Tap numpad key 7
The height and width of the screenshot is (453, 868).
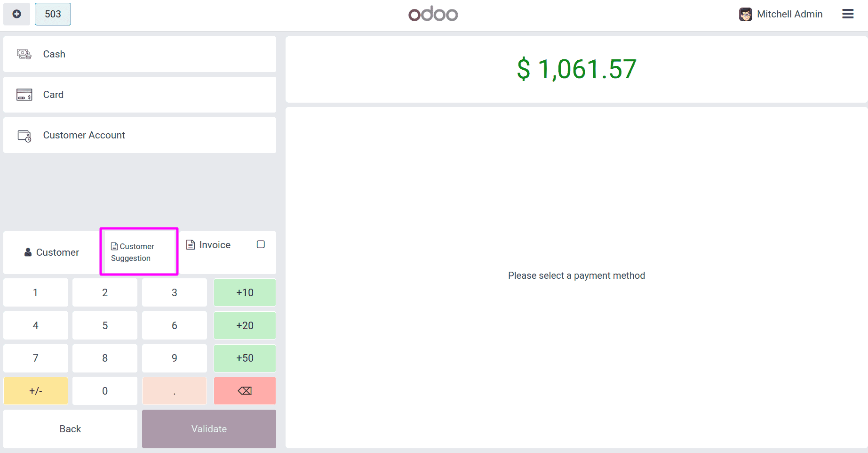pyautogui.click(x=35, y=358)
